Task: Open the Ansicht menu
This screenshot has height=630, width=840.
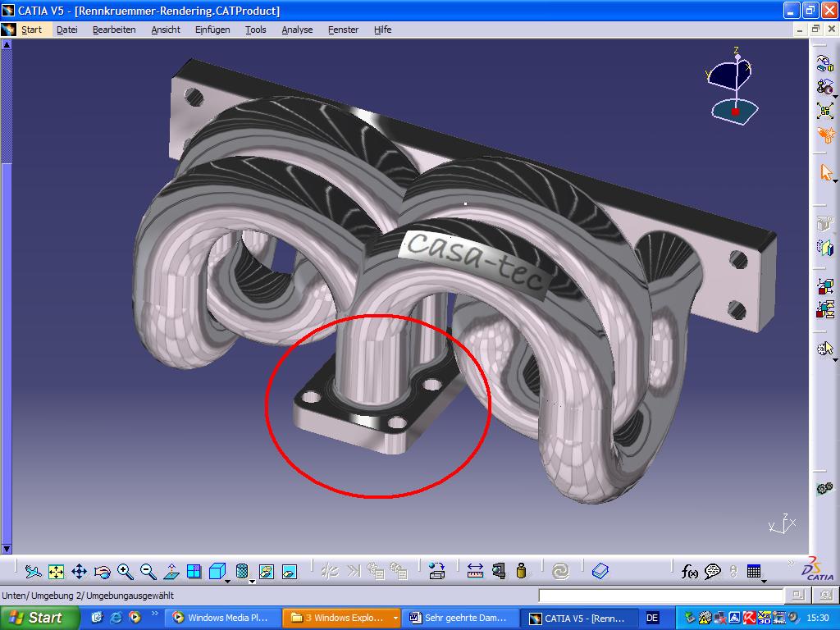Action: point(166,30)
